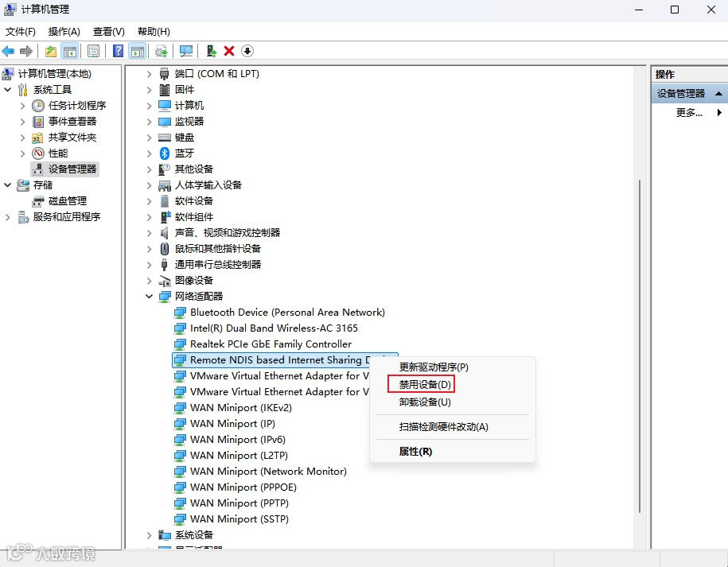Viewport: 728px width, 567px height.
Task: Open the 帮助(H) menu
Action: tap(154, 32)
